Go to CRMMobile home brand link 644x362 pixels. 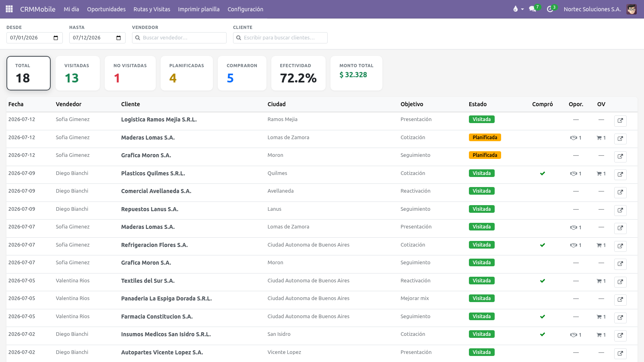click(x=38, y=9)
